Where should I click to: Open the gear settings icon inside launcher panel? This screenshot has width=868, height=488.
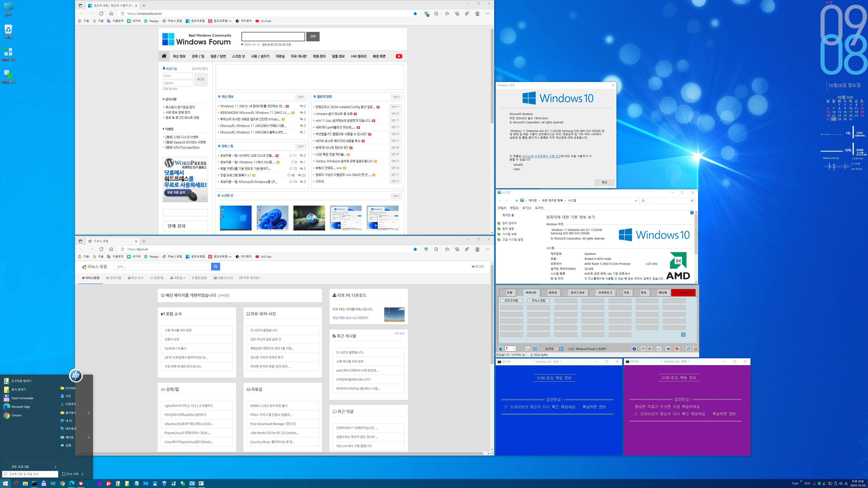[683, 334]
